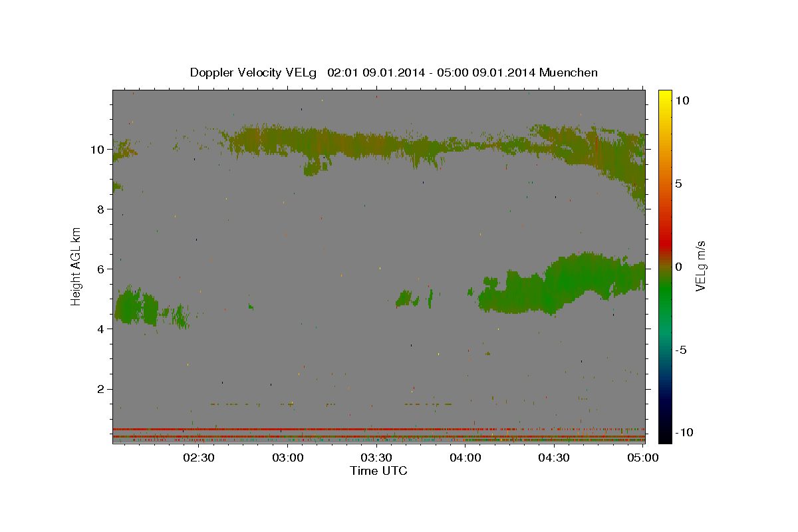Click the colorbar value -10 label
Screen dimensions: 798x532
(683, 433)
